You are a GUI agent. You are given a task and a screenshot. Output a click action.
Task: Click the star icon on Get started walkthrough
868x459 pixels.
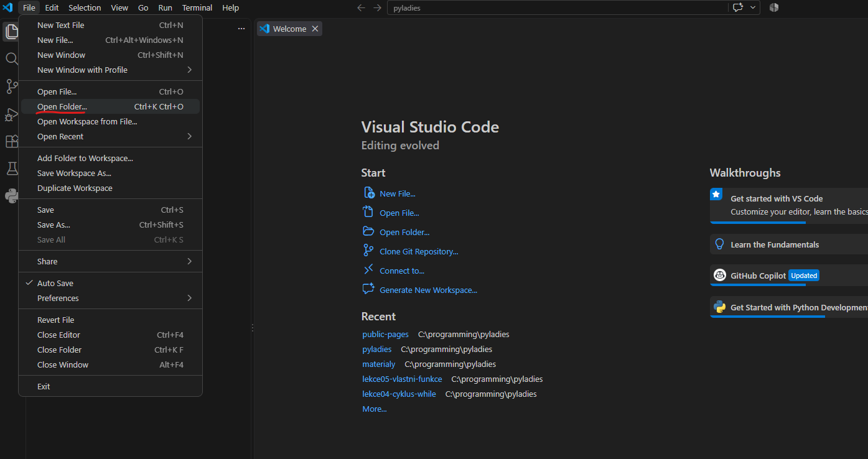[716, 195]
